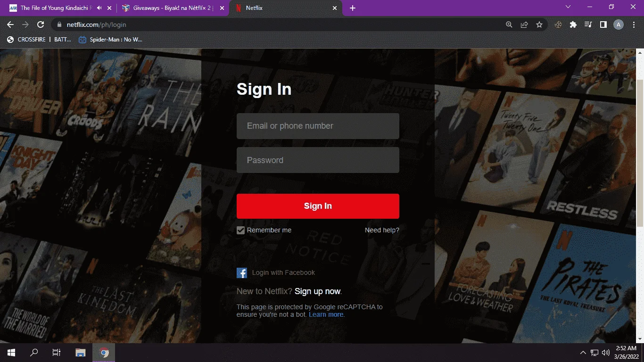The width and height of the screenshot is (644, 362).
Task: Open the reCAPTCHA Learn more link
Action: point(326,314)
